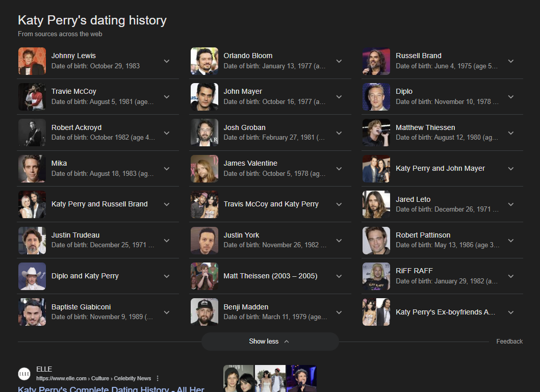
Task: Expand the Diplo entry chevron
Action: click(x=511, y=97)
